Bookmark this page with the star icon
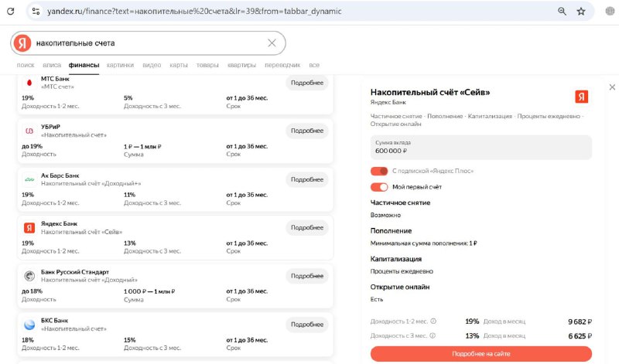This screenshot has height=364, width=619. pyautogui.click(x=581, y=11)
